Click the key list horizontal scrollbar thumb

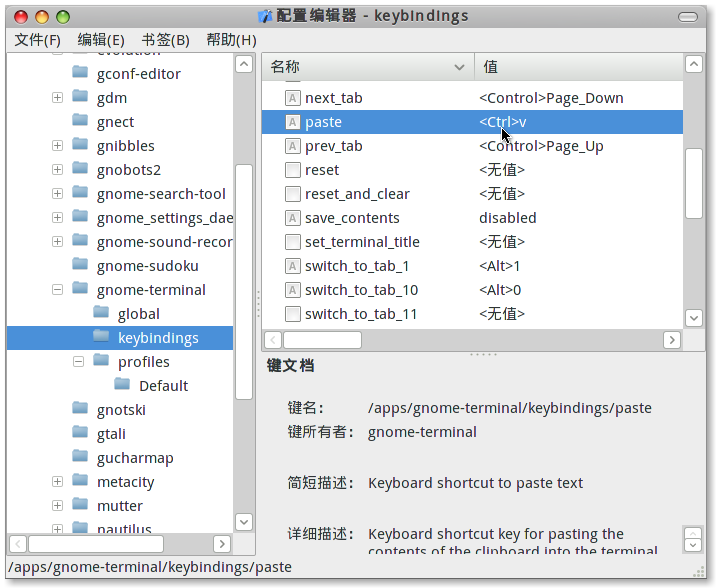pos(322,340)
